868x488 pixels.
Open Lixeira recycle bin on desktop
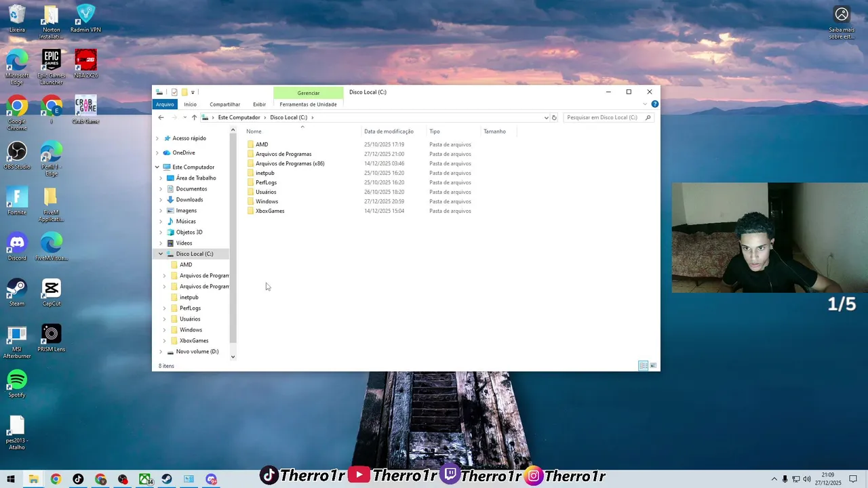(x=17, y=18)
